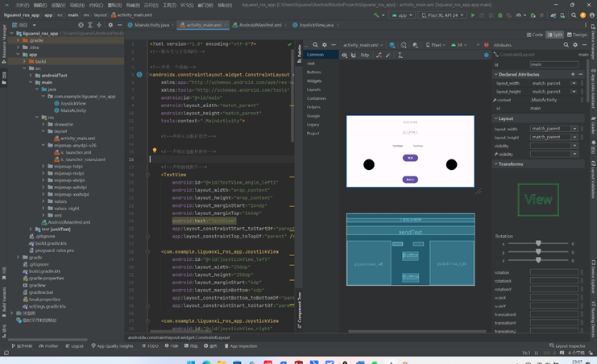Image resolution: width=597 pixels, height=364 pixels.
Task: Click the red error indicator in design toolbar
Action: pos(486,45)
